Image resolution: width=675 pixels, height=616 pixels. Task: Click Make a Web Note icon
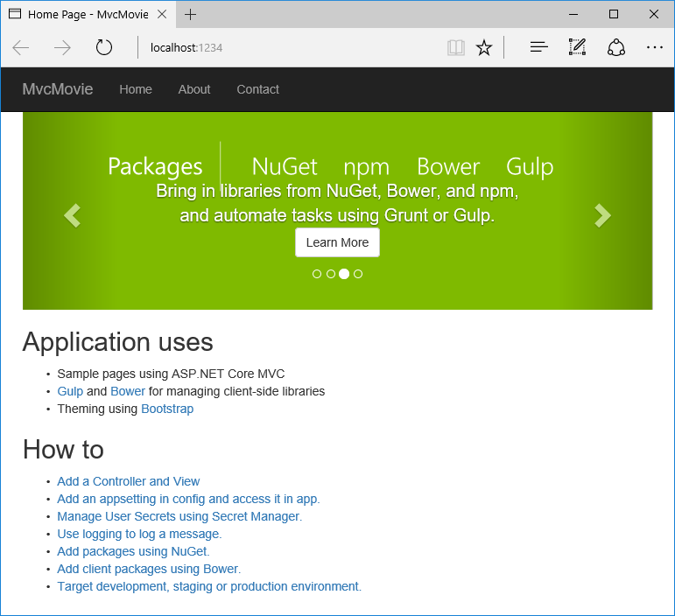(x=577, y=47)
